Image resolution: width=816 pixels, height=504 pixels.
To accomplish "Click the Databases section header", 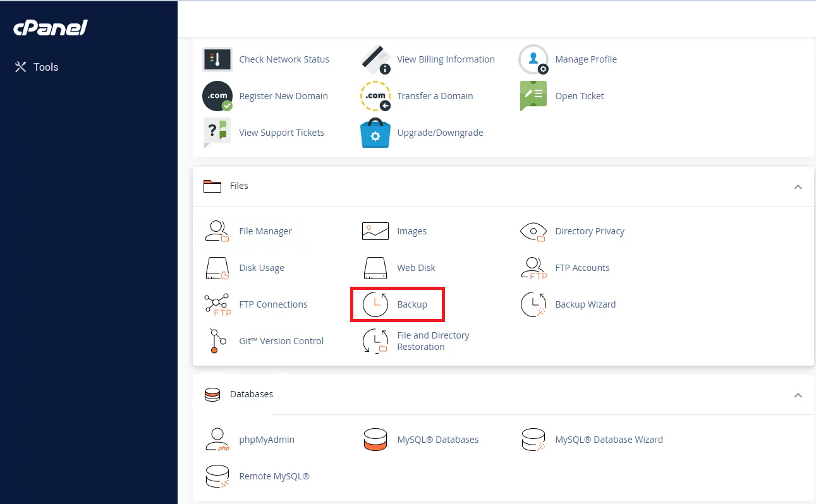I will pyautogui.click(x=503, y=395).
